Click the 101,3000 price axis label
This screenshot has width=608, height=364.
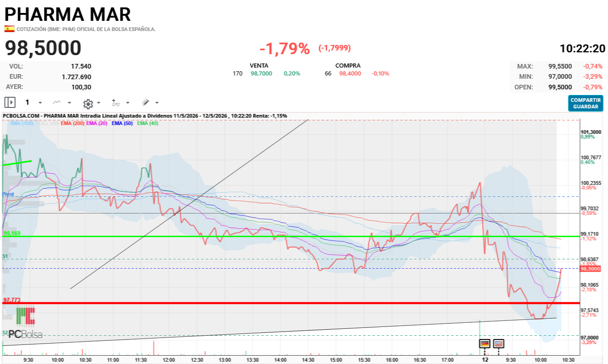[x=591, y=132]
